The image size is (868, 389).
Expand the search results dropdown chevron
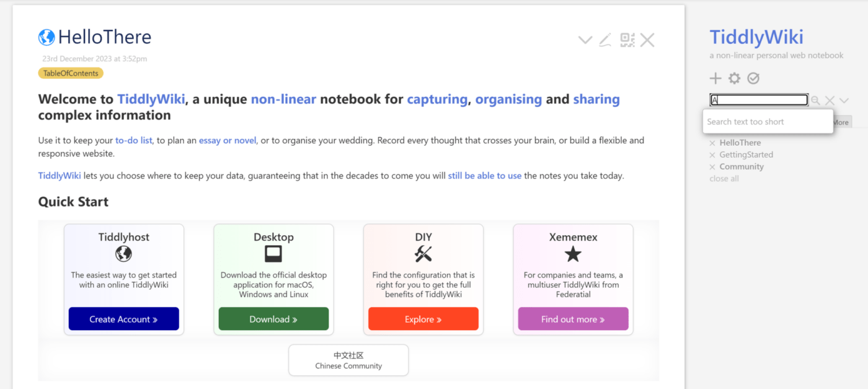(844, 101)
